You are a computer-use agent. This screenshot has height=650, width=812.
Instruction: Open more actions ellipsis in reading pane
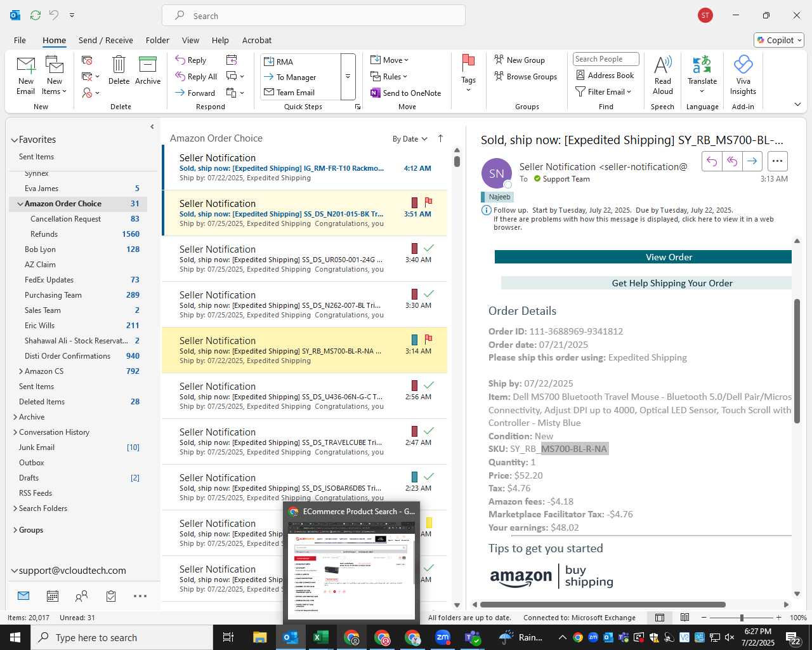[x=778, y=161]
